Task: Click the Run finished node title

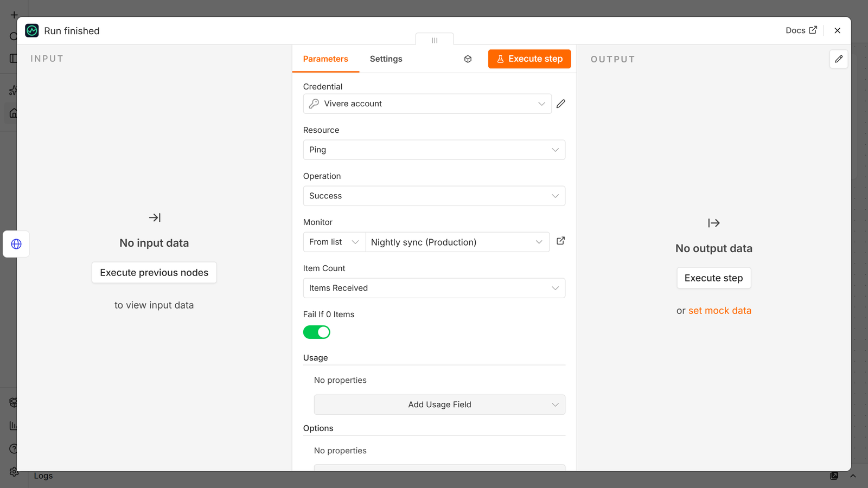Action: click(x=72, y=31)
